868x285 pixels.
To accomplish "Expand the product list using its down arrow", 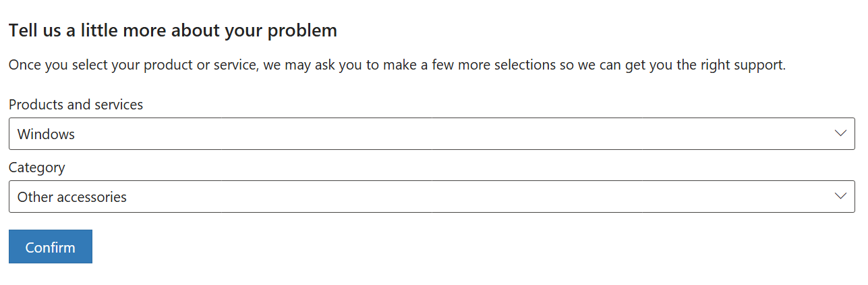I will click(x=840, y=133).
